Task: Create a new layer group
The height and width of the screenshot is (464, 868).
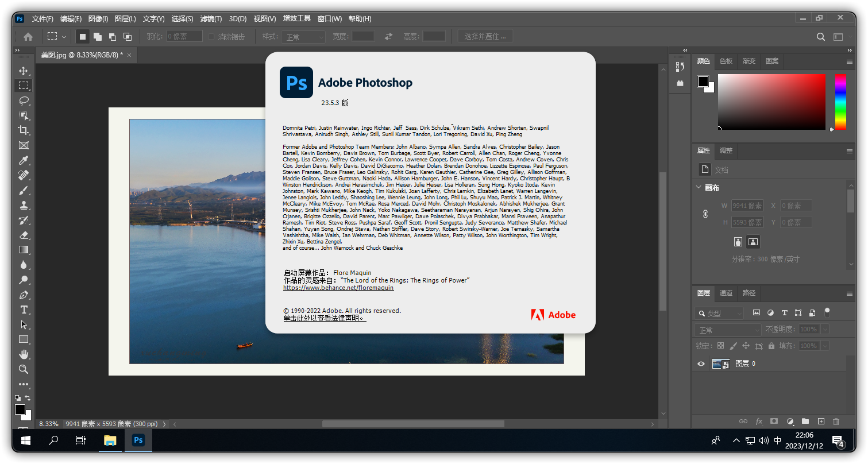Action: pyautogui.click(x=805, y=421)
